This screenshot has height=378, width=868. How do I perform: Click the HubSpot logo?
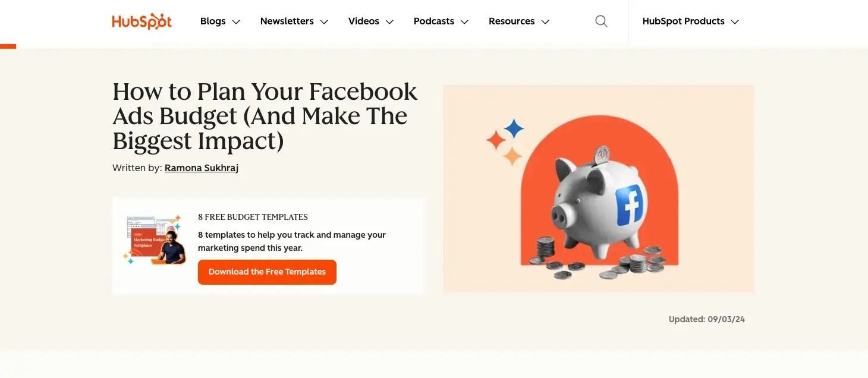tap(141, 21)
